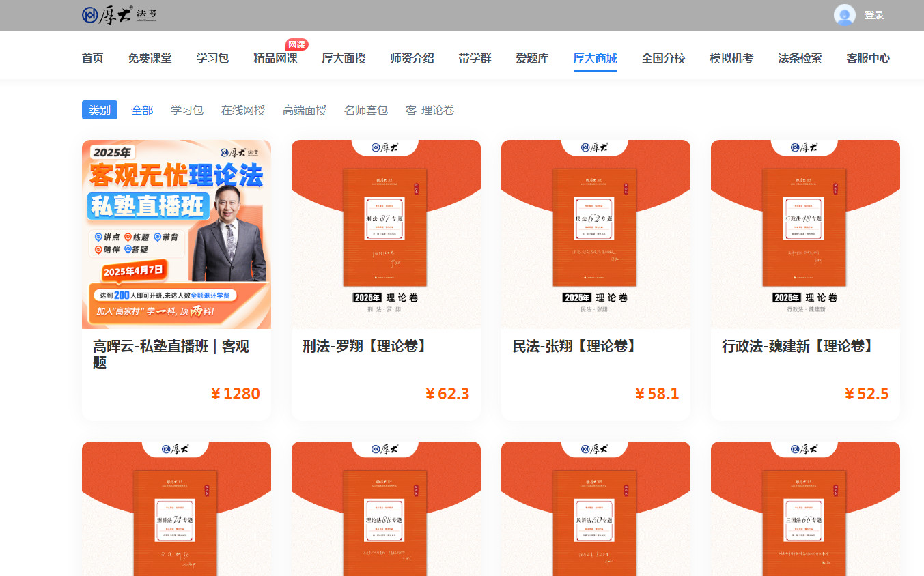Viewport: 924px width, 576px height.
Task: Click the 厚大 logo above 刑法 book
Action: pos(385,147)
